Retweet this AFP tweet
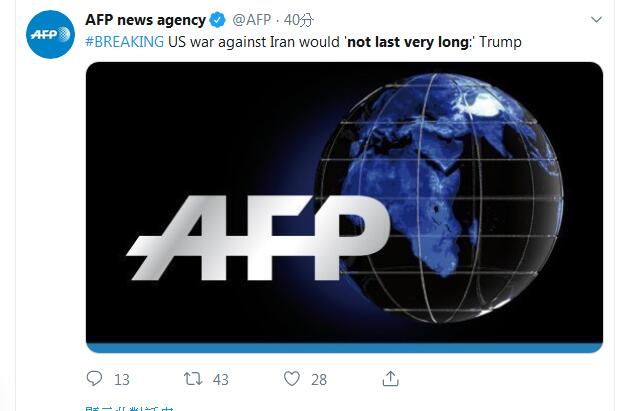Screen dimensions: 628x411 (193, 379)
